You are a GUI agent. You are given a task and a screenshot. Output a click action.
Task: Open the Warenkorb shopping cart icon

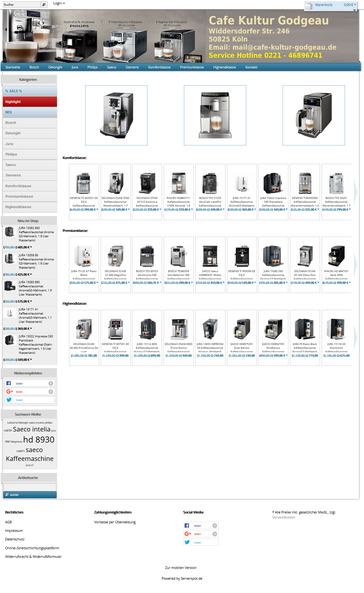tap(309, 5)
